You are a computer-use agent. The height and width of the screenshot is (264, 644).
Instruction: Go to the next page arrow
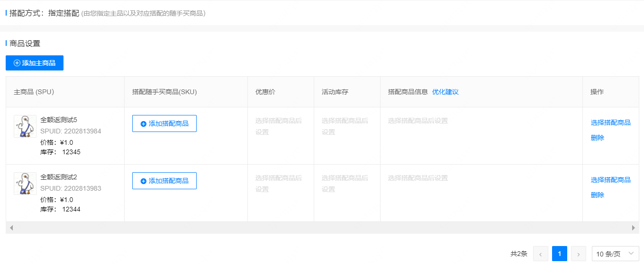coord(578,254)
